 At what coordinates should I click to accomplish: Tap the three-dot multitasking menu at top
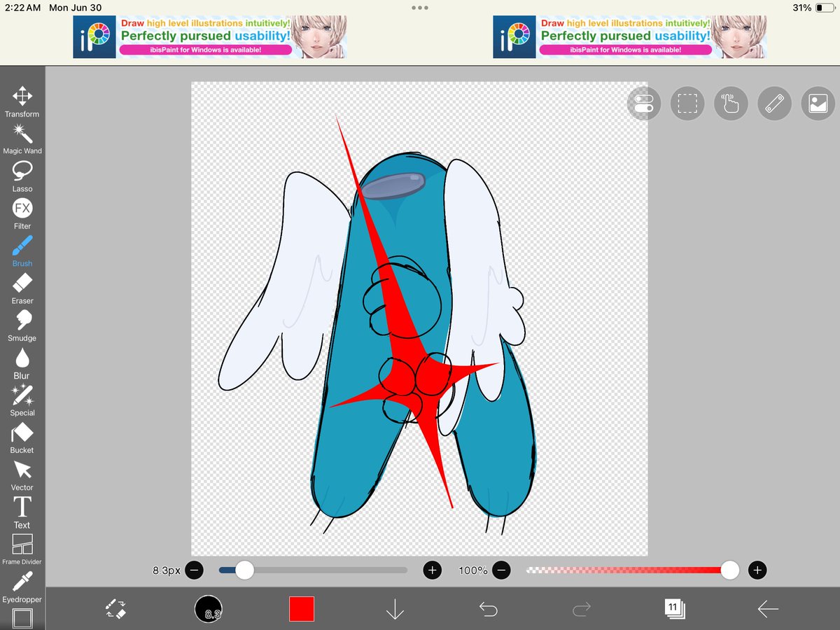(420, 8)
